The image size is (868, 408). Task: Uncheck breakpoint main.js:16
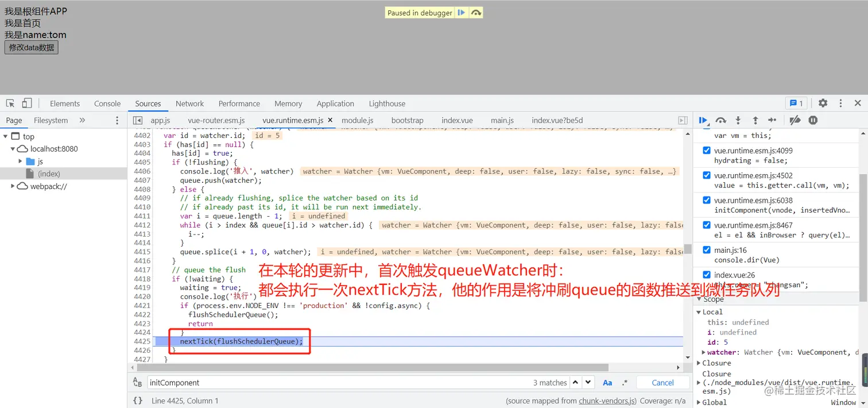pos(707,249)
